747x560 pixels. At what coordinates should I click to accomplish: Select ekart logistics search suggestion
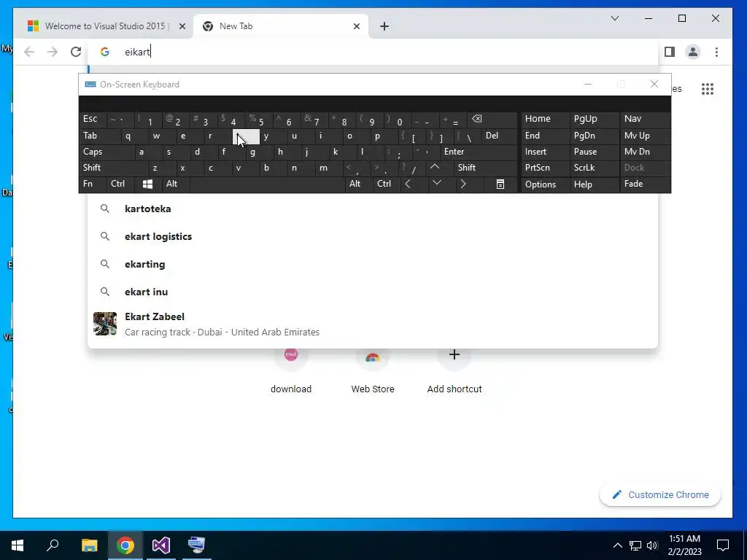coord(373,236)
